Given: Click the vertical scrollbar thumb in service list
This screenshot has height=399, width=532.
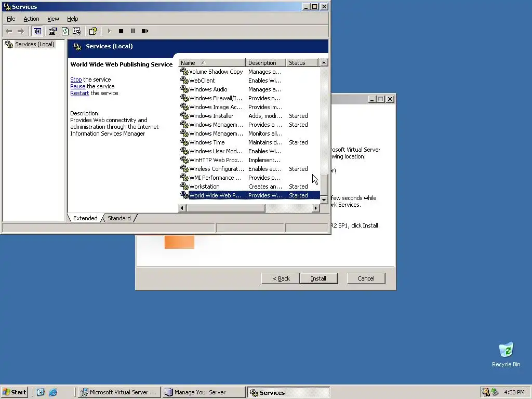Looking at the screenshot, I should point(324,185).
